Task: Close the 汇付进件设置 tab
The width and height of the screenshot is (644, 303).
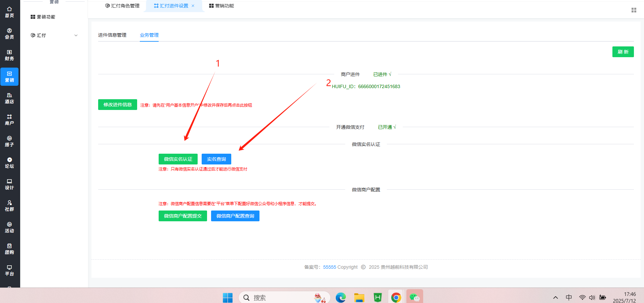Action: 193,6
